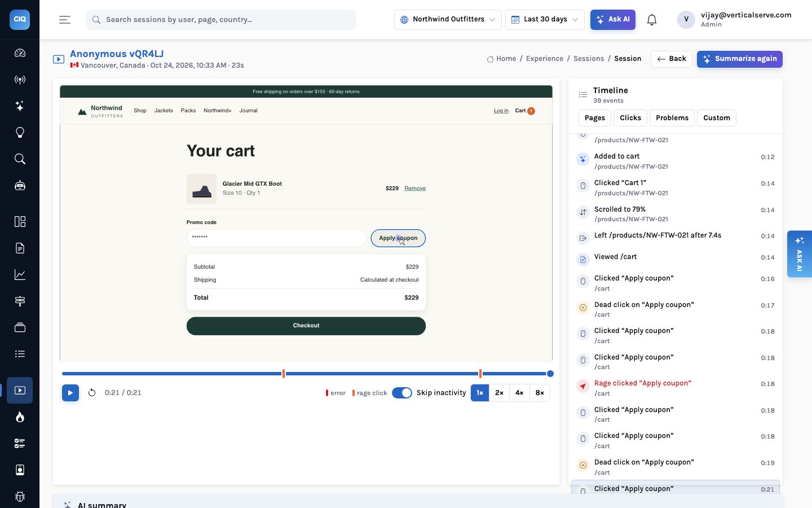Open the checklist sidebar icon

[x=20, y=444]
